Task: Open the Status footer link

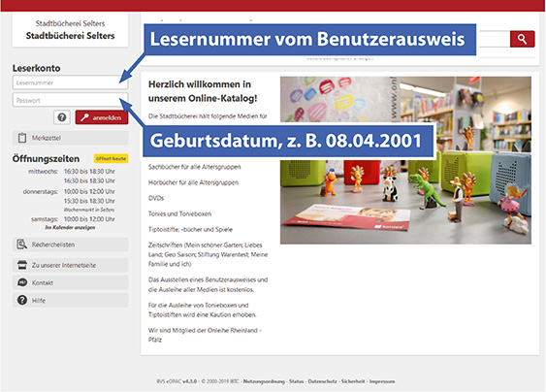Action: 297,381
